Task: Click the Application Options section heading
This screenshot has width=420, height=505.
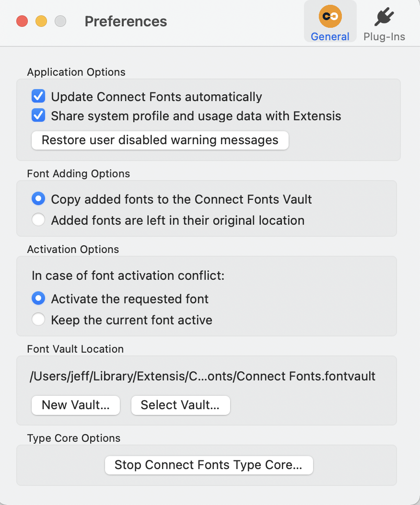Action: [76, 72]
